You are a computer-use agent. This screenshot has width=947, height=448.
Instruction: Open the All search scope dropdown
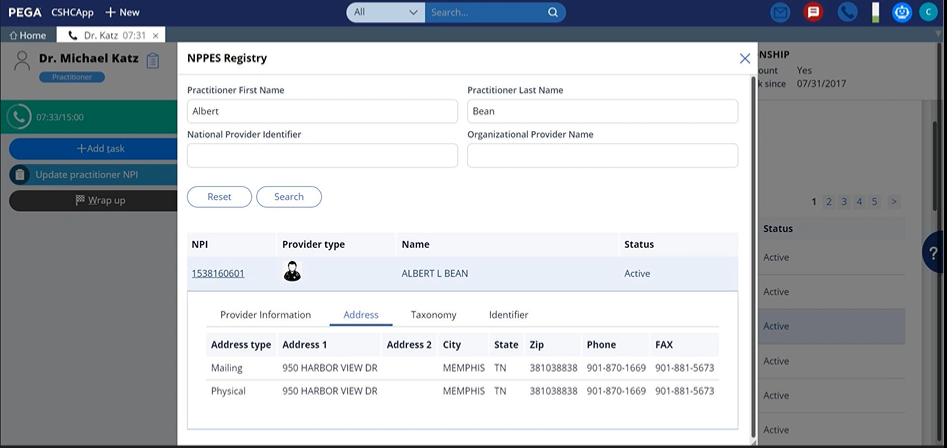[385, 12]
